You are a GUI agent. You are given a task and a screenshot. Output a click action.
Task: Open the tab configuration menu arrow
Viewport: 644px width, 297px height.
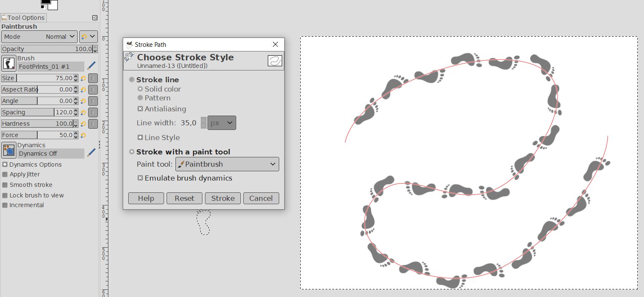pos(95,18)
